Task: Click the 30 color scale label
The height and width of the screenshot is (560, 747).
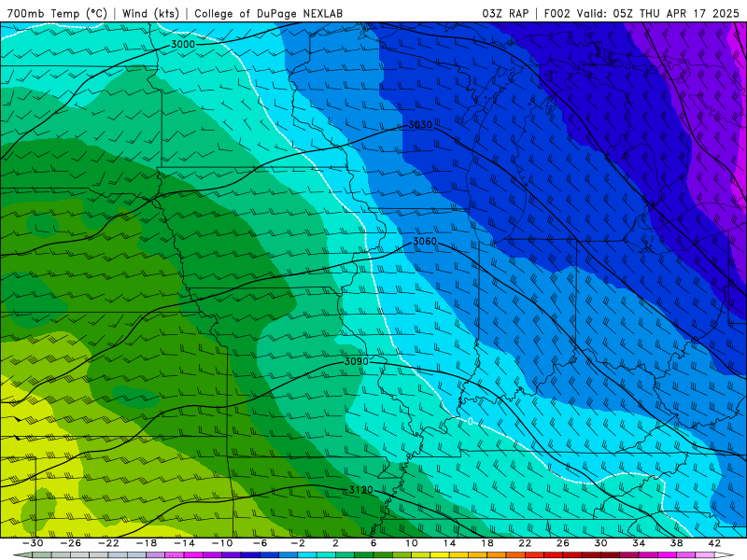Action: coord(600,543)
